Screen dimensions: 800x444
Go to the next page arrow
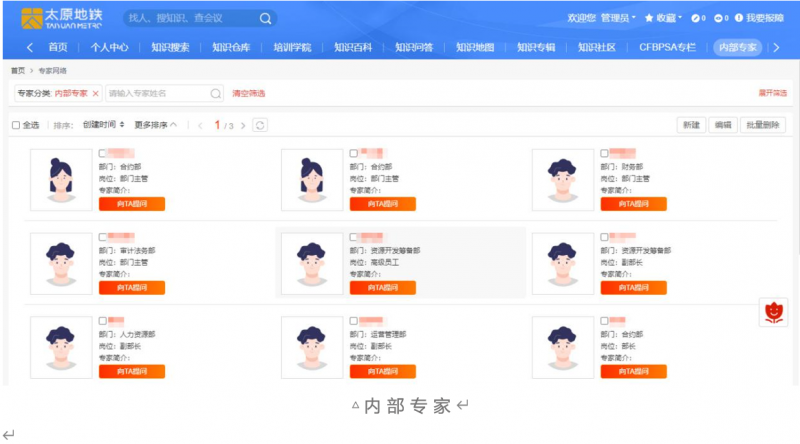point(243,125)
